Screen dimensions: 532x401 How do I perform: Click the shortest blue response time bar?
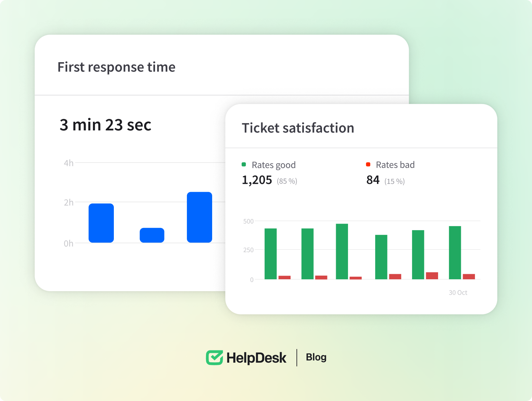click(152, 235)
